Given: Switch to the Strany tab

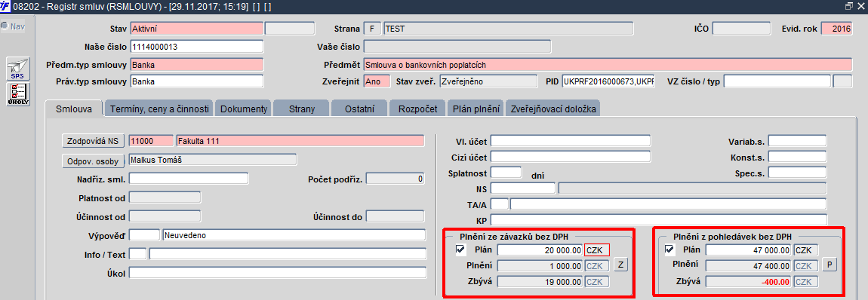Looking at the screenshot, I should tap(302, 109).
